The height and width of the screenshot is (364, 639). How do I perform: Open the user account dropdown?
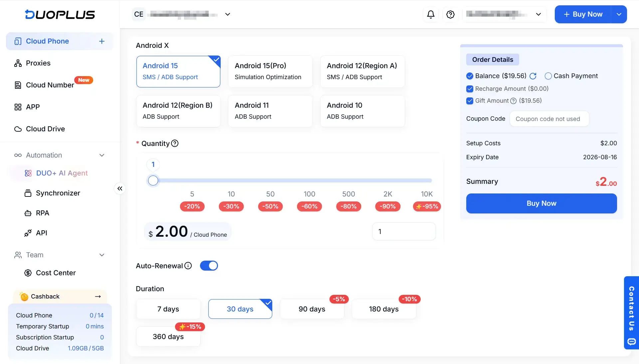[505, 14]
